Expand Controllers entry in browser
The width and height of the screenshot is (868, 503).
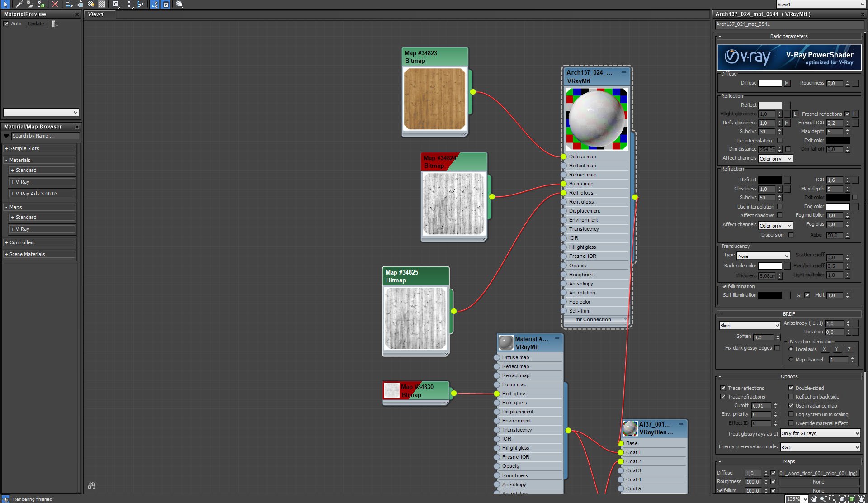pos(39,242)
